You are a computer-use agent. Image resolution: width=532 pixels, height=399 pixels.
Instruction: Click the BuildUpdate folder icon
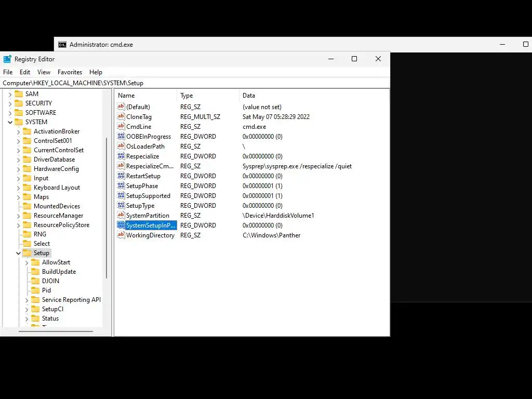pyautogui.click(x=35, y=272)
